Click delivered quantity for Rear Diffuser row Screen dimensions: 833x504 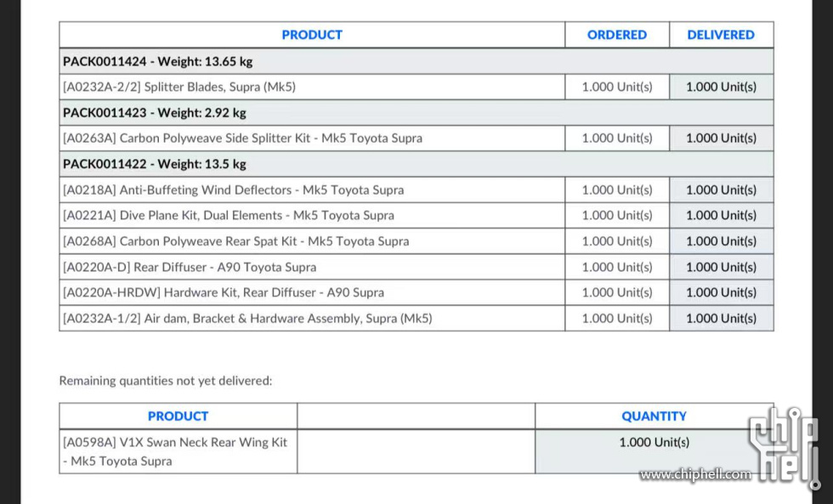[721, 267]
